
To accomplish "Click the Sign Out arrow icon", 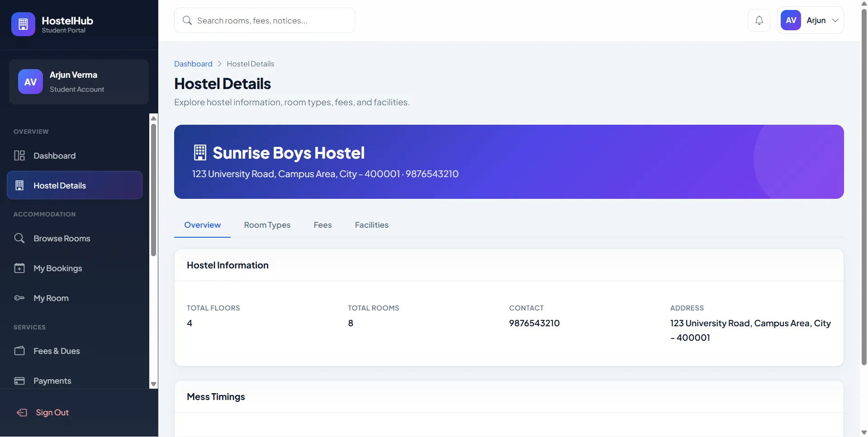I will 22,412.
